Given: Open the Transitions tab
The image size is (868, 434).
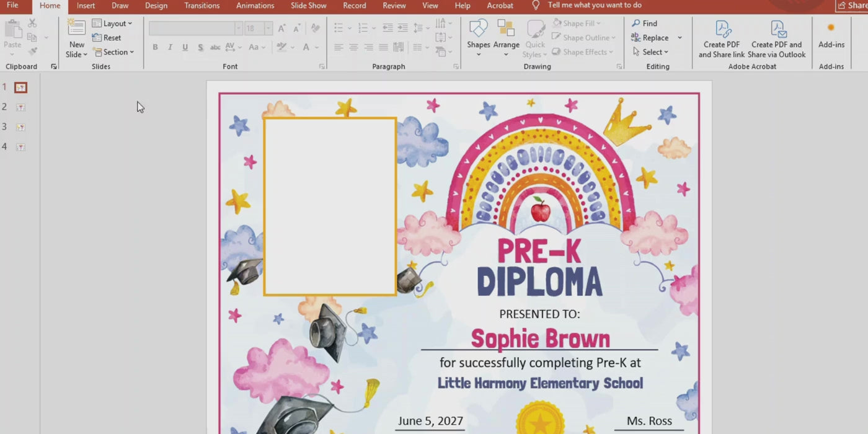Looking at the screenshot, I should (201, 6).
